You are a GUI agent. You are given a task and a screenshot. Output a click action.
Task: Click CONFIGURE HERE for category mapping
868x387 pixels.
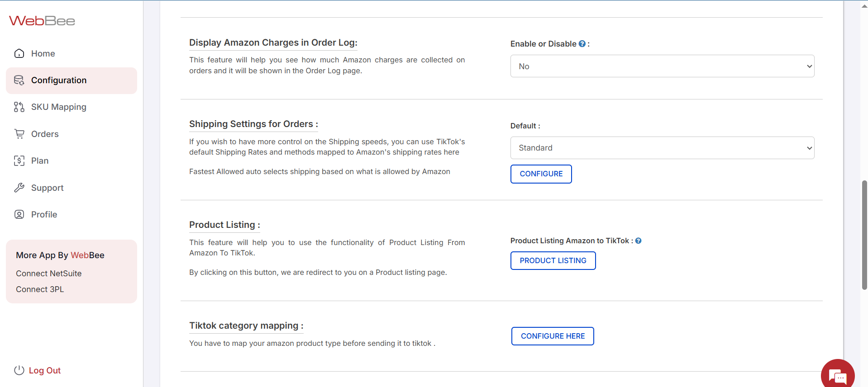(553, 336)
